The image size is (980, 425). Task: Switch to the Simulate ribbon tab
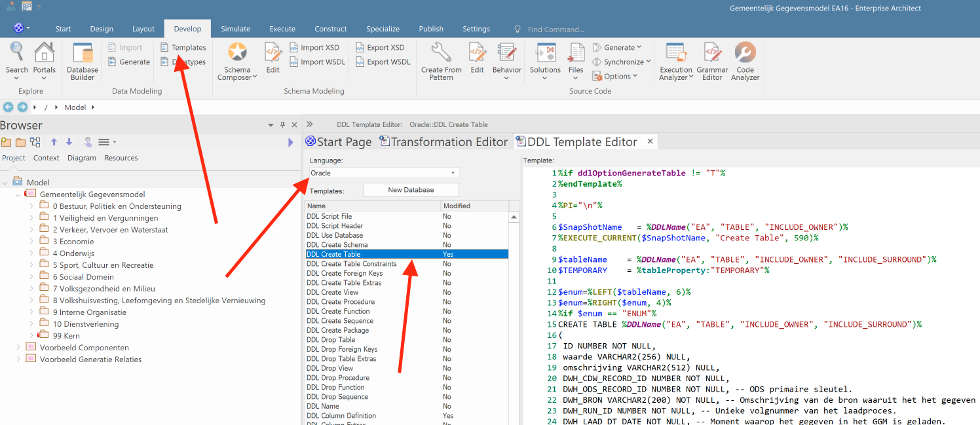[x=235, y=29]
